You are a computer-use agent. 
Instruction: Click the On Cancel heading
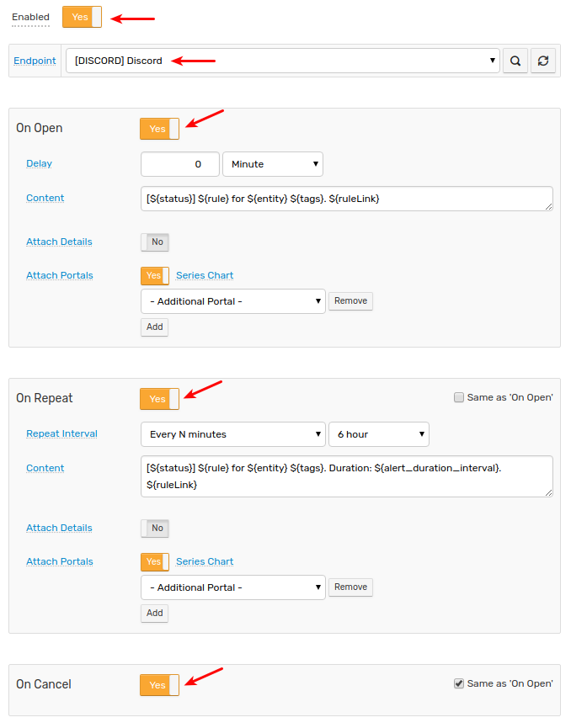[44, 684]
